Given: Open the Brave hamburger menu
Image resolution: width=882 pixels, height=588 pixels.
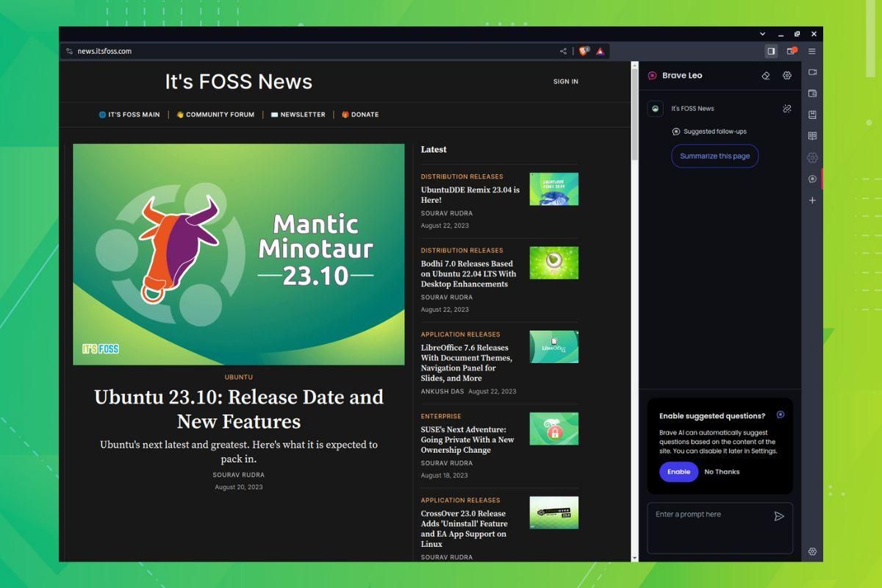Looking at the screenshot, I should [811, 51].
